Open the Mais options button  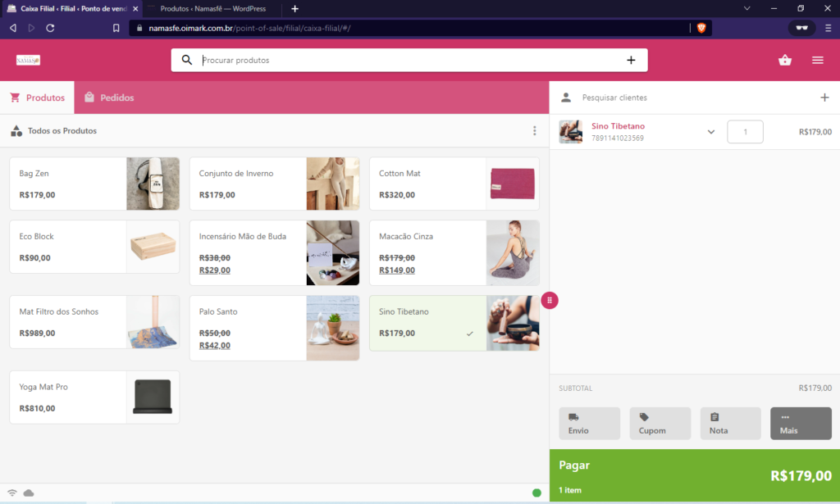(x=801, y=424)
